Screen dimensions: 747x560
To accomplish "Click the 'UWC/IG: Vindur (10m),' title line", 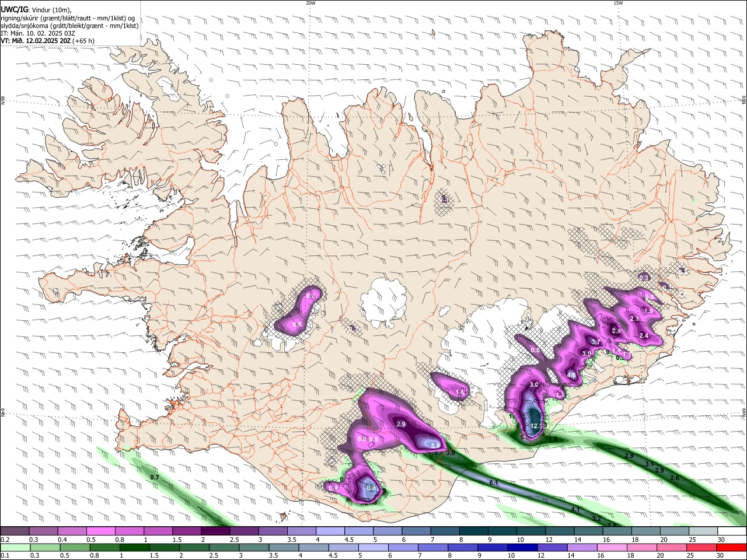I will [x=36, y=10].
